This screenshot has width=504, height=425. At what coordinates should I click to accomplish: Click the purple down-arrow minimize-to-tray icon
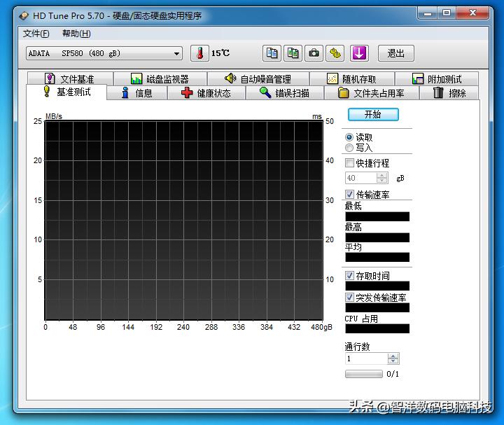(359, 53)
